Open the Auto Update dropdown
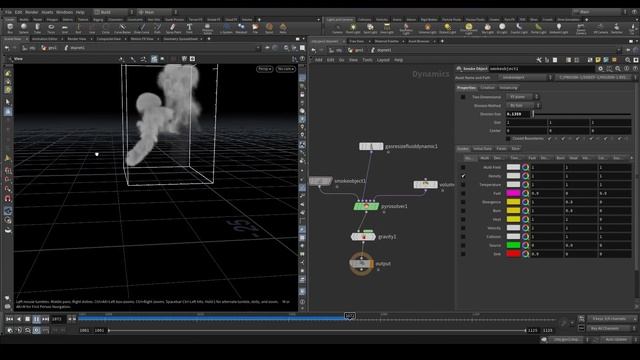The height and width of the screenshot is (360, 640). (x=618, y=340)
